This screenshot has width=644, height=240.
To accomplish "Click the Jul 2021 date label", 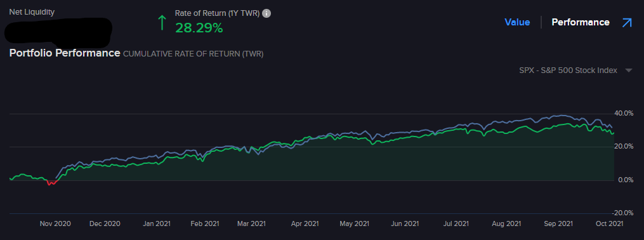I will click(456, 223).
